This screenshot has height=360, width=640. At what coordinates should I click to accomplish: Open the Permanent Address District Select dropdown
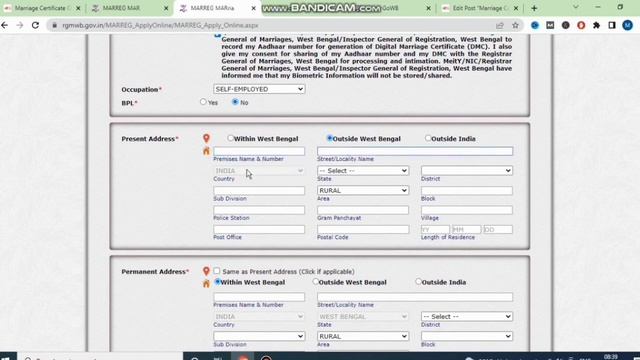[x=467, y=316]
